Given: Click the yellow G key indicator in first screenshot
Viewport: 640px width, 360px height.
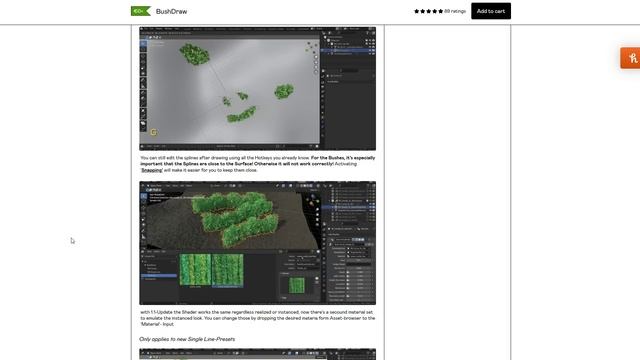Looking at the screenshot, I should [153, 132].
